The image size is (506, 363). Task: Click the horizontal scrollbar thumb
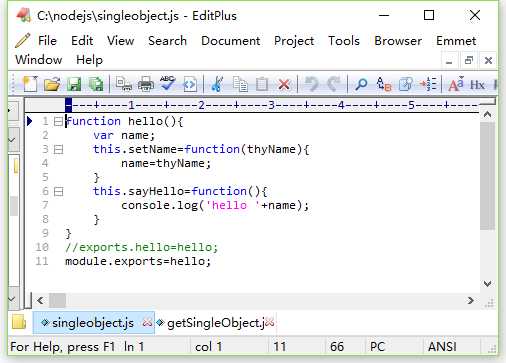[x=57, y=301]
